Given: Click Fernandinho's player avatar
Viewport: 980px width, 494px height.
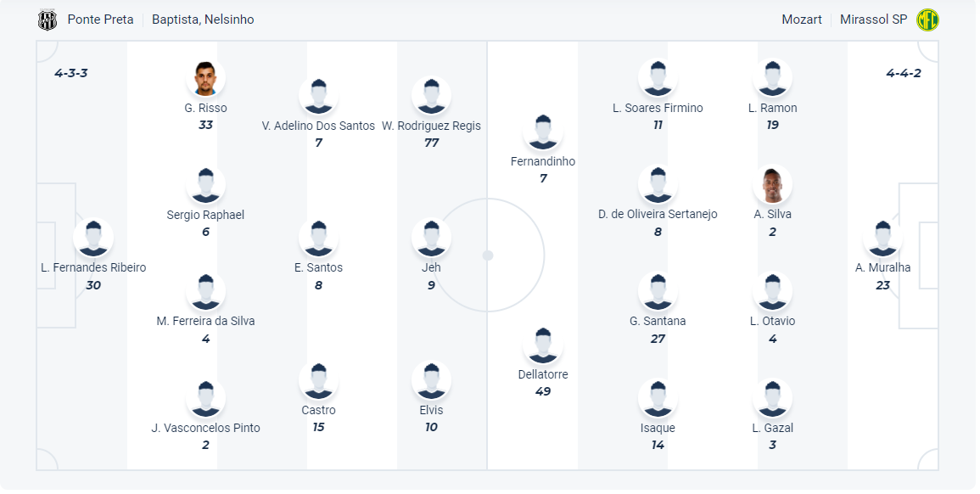Looking at the screenshot, I should tap(543, 132).
